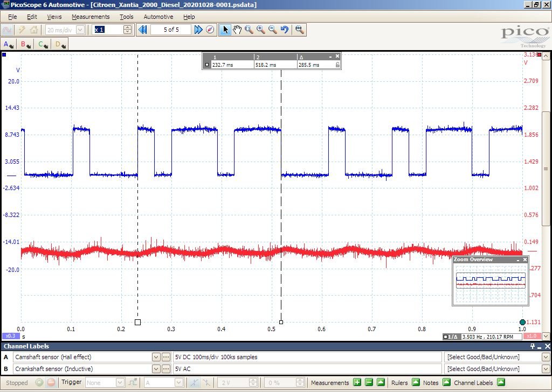Click the time ruler handle at the bottom of dashed line 1
The height and width of the screenshot is (392, 552).
[137, 322]
